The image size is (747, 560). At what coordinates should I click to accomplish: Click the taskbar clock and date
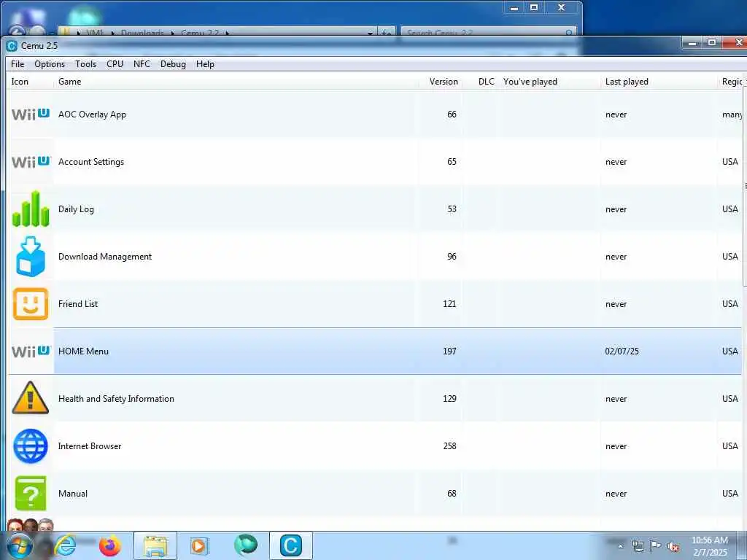click(710, 546)
